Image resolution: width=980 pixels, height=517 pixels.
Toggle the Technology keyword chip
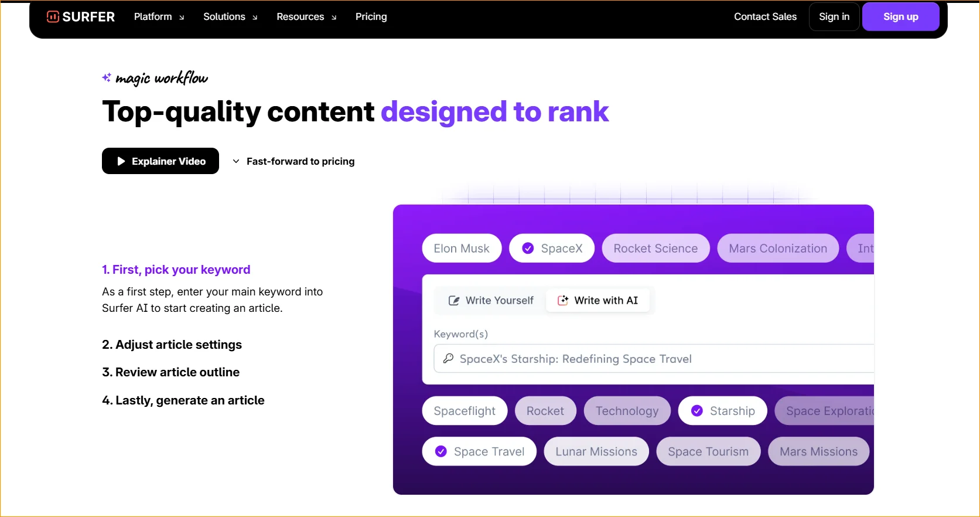(627, 411)
